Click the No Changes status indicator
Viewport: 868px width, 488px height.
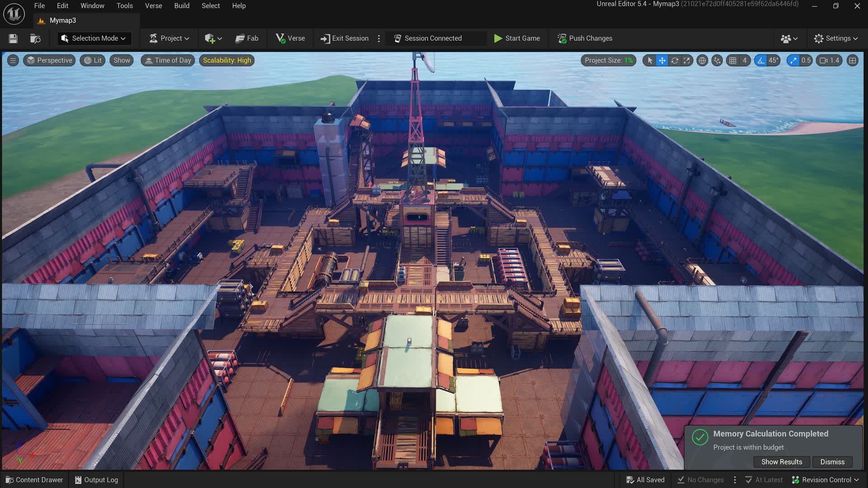point(700,480)
